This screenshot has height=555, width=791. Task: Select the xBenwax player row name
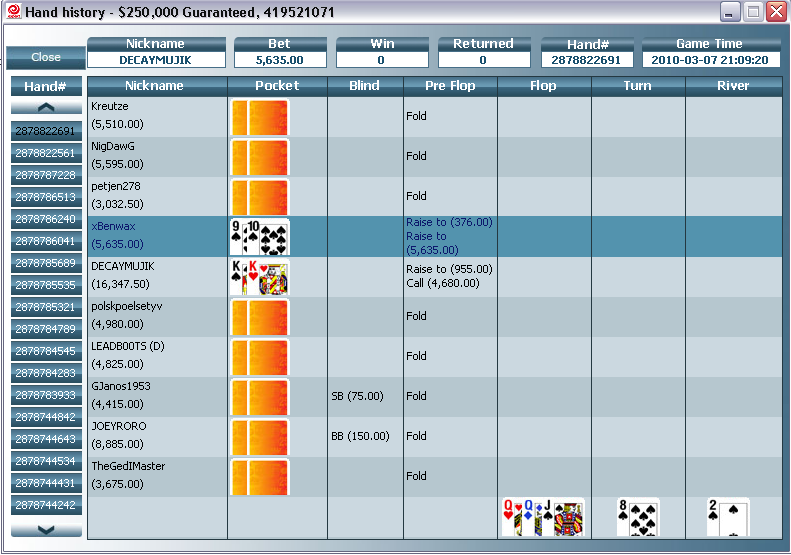[x=114, y=227]
